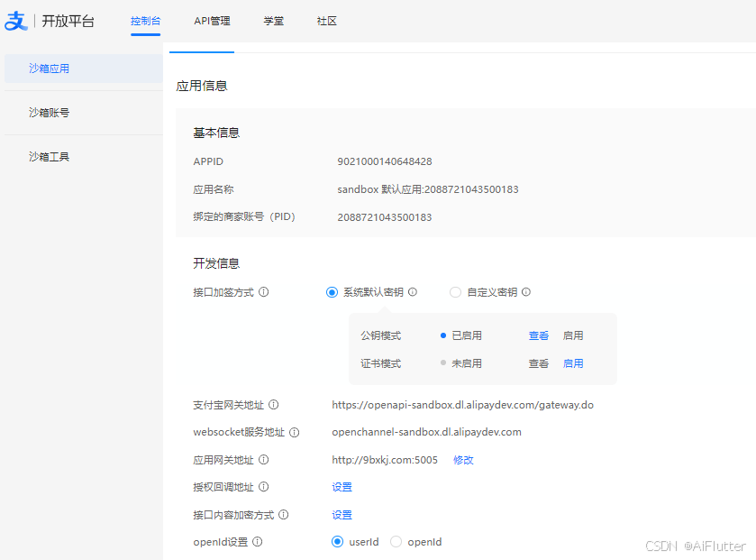Choose openId radio option
The height and width of the screenshot is (560, 756).
coord(396,542)
